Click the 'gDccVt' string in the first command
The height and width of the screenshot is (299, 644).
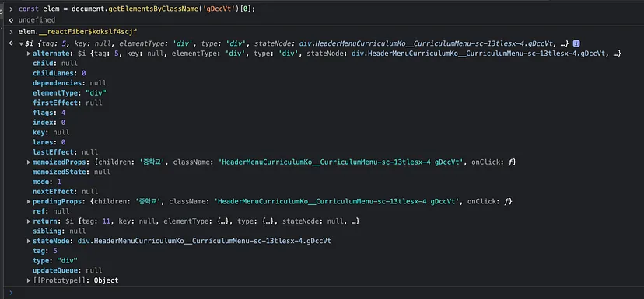(x=219, y=9)
